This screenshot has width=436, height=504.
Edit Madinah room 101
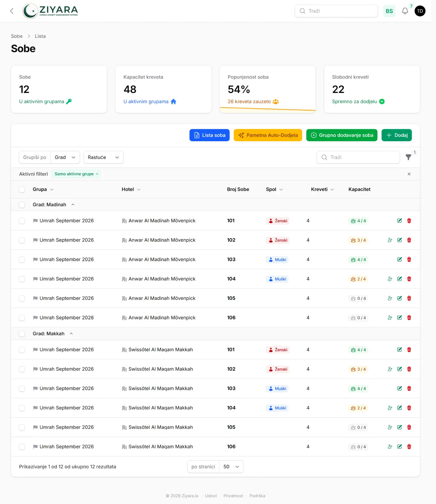(x=400, y=221)
